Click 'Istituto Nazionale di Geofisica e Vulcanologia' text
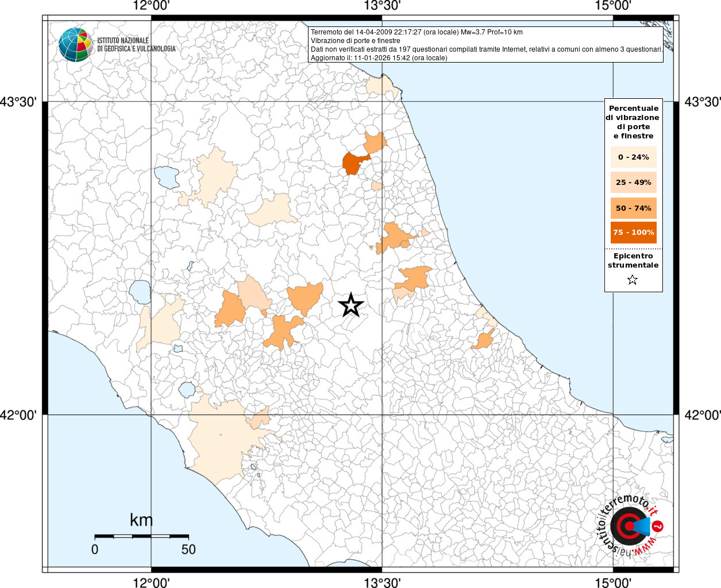 coord(136,44)
